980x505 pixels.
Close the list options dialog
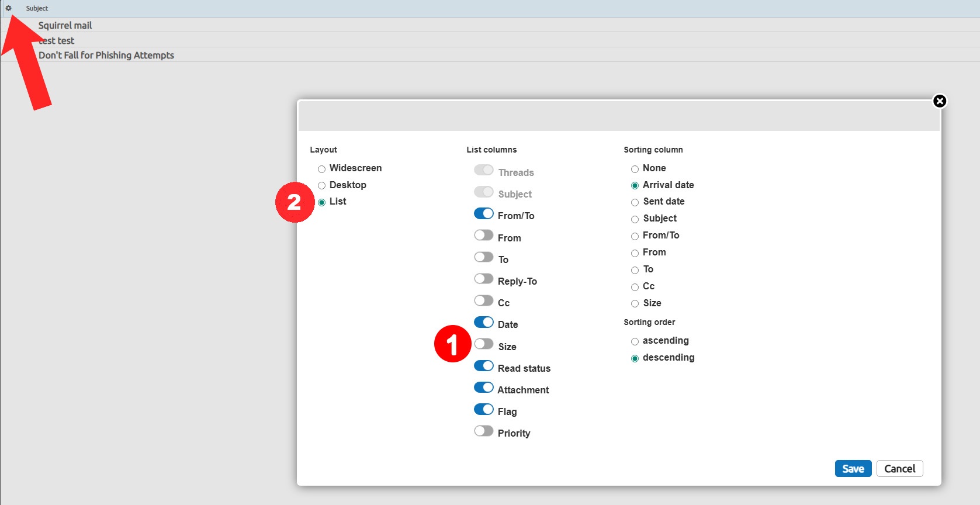(x=939, y=101)
